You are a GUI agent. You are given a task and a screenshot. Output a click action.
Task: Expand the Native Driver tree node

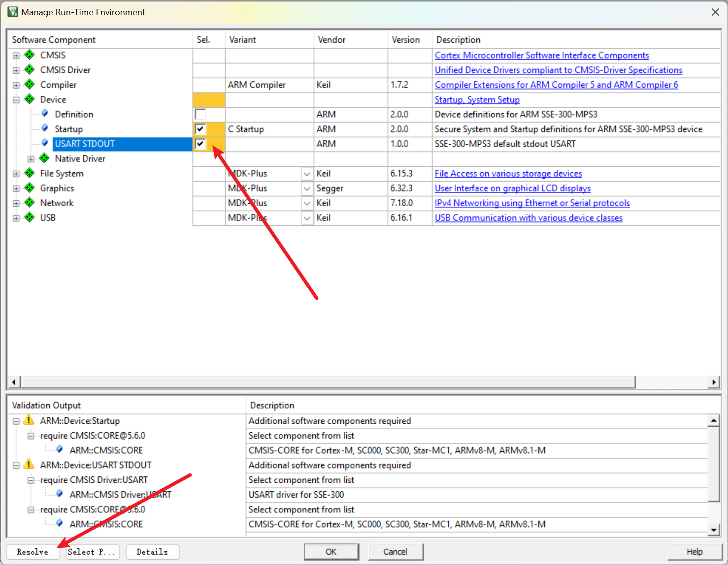tap(31, 159)
